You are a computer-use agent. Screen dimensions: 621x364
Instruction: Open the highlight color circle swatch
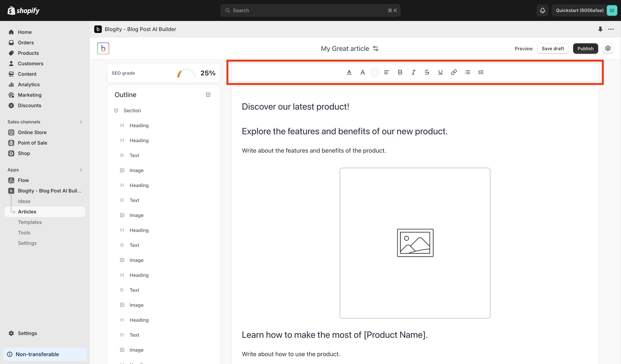pyautogui.click(x=374, y=72)
